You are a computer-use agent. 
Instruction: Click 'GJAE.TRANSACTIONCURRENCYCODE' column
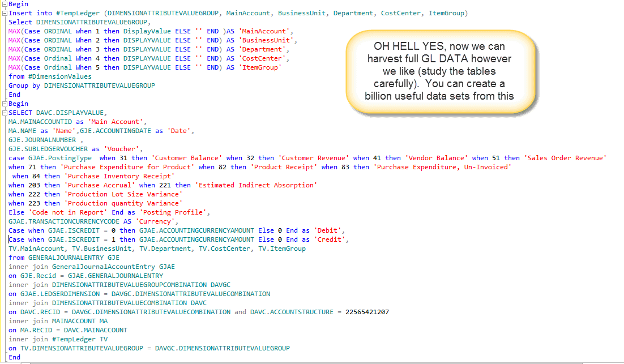point(63,221)
